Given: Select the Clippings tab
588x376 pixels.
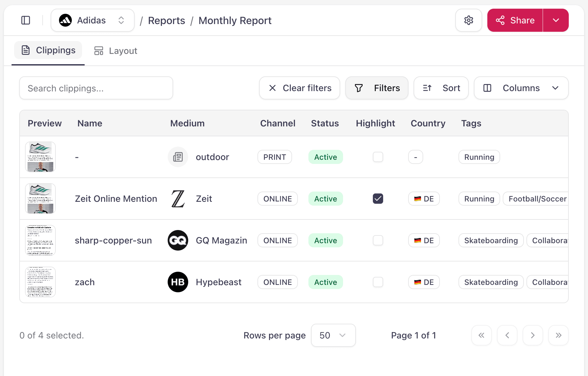Looking at the screenshot, I should [x=48, y=50].
